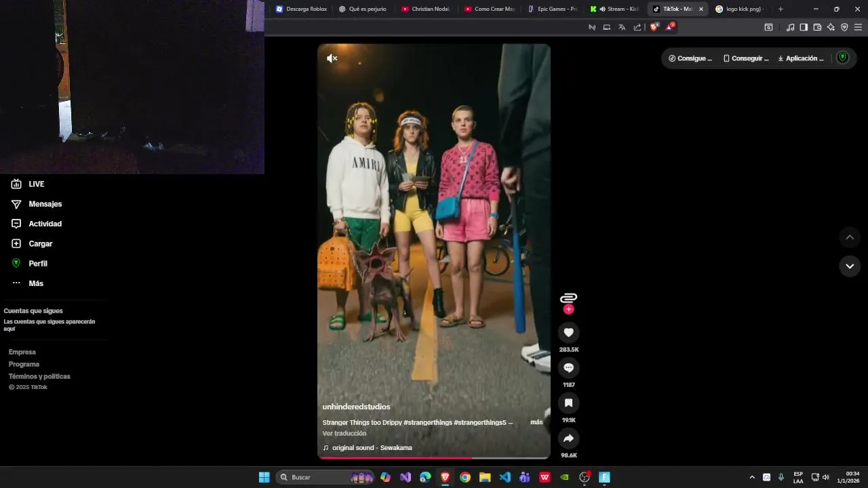
Task: Expand caption with the más link
Action: coord(536,422)
